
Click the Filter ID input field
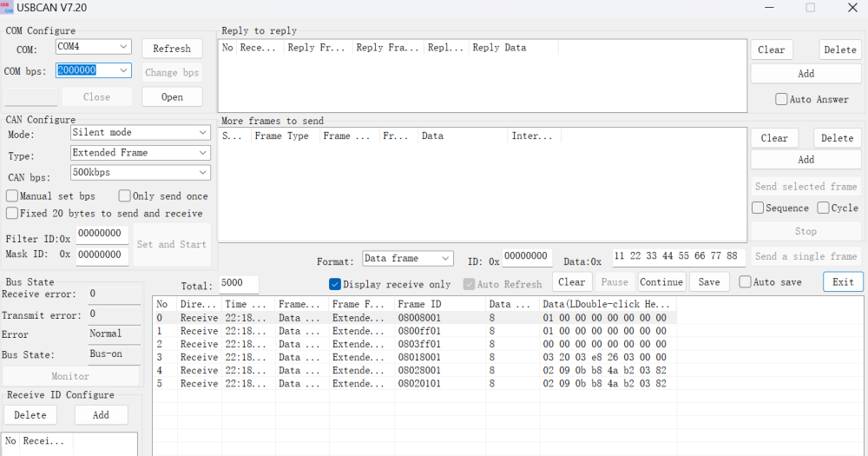(102, 234)
